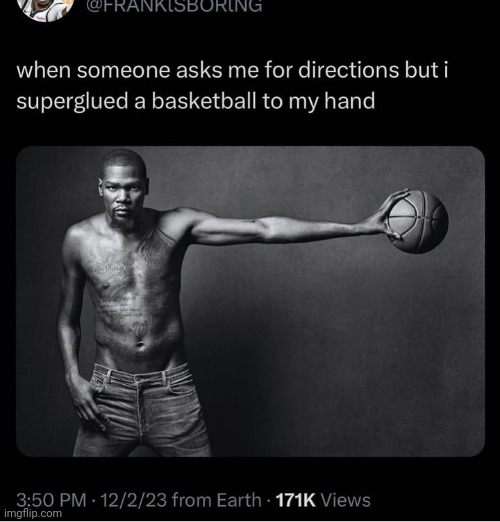This screenshot has height=522, width=500.
Task: Click the word 'directions' in tweet
Action: pos(348,70)
